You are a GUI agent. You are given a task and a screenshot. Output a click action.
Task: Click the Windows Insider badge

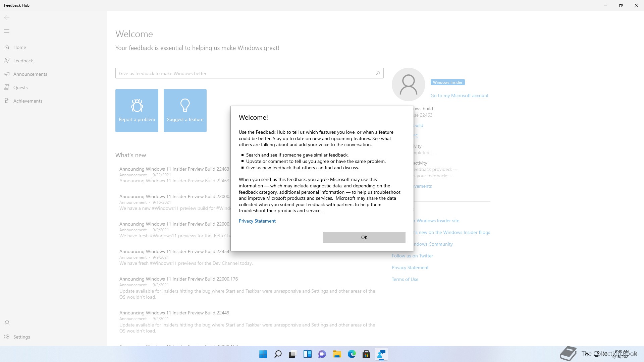click(447, 82)
